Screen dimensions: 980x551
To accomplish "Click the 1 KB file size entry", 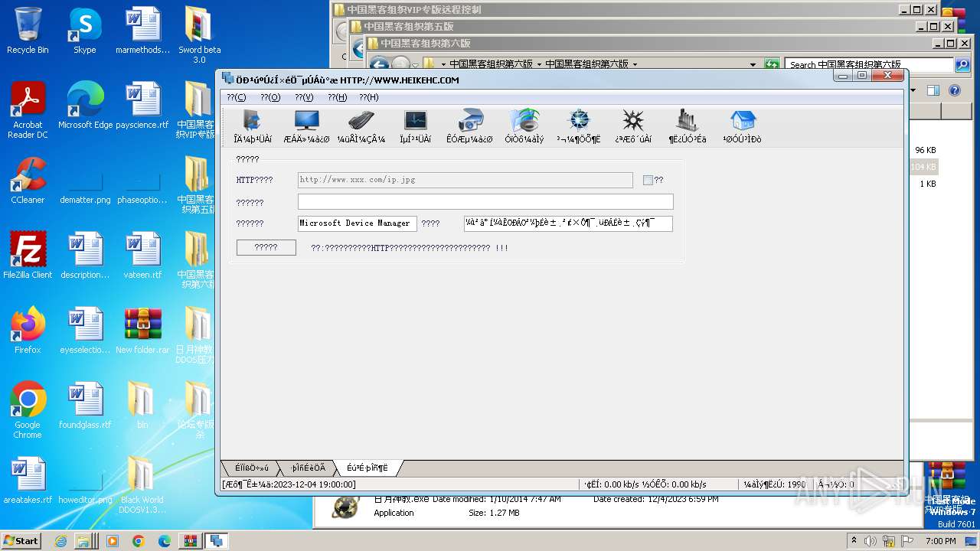I will (928, 184).
